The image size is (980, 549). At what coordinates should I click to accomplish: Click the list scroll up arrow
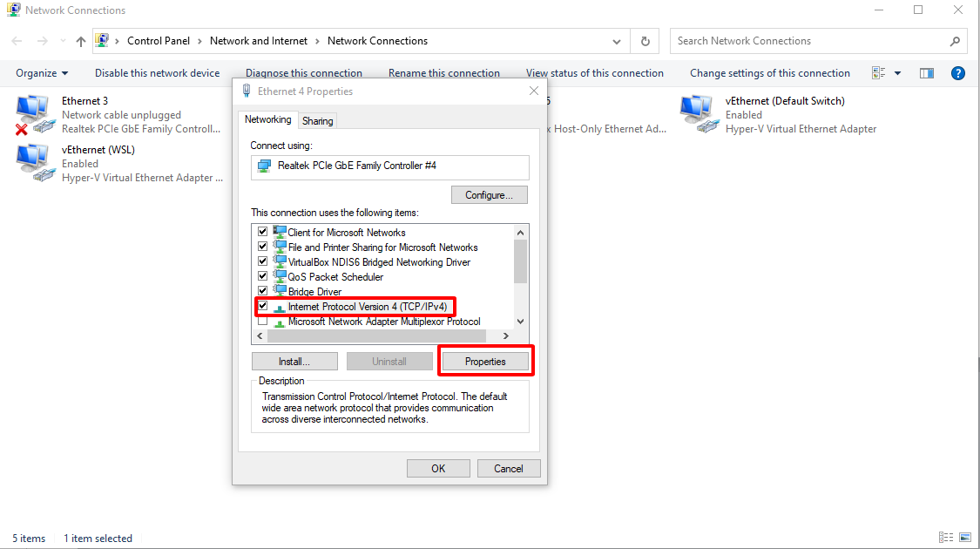[x=520, y=233]
